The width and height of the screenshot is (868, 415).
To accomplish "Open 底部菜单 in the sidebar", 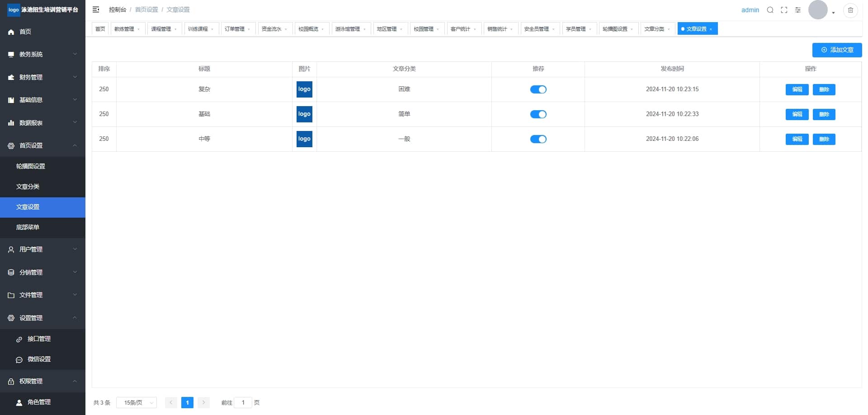I will (x=42, y=228).
